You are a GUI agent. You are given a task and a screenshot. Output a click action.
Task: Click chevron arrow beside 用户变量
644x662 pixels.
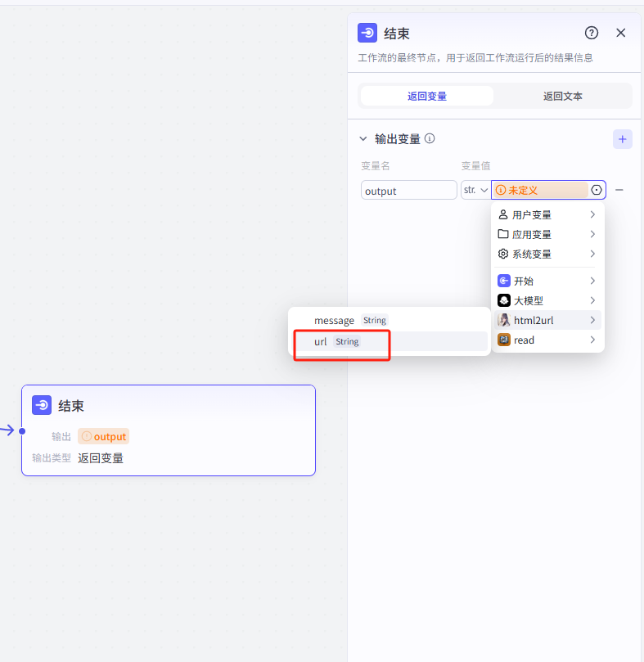592,214
